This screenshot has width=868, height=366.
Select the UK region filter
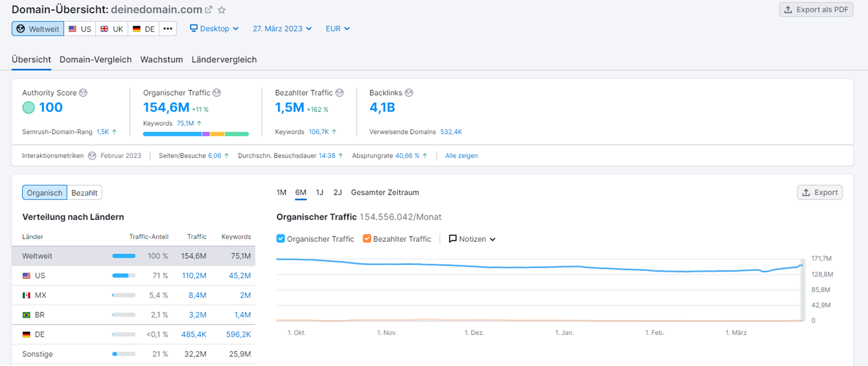(x=112, y=29)
